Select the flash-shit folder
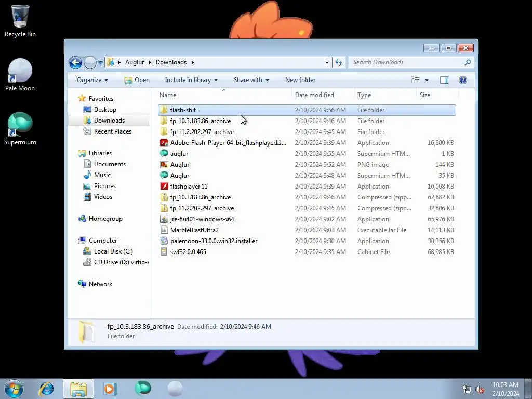Image resolution: width=532 pixels, height=399 pixels. [x=307, y=110]
